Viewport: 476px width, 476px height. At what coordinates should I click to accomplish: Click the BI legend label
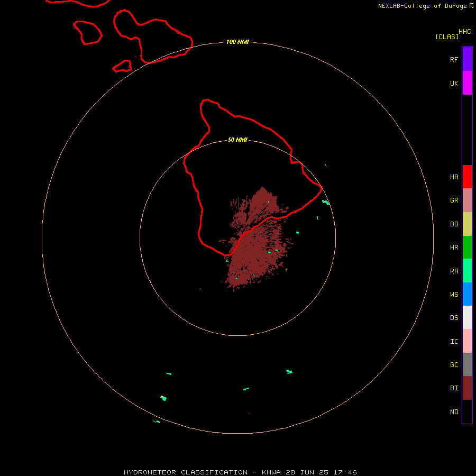[454, 388]
